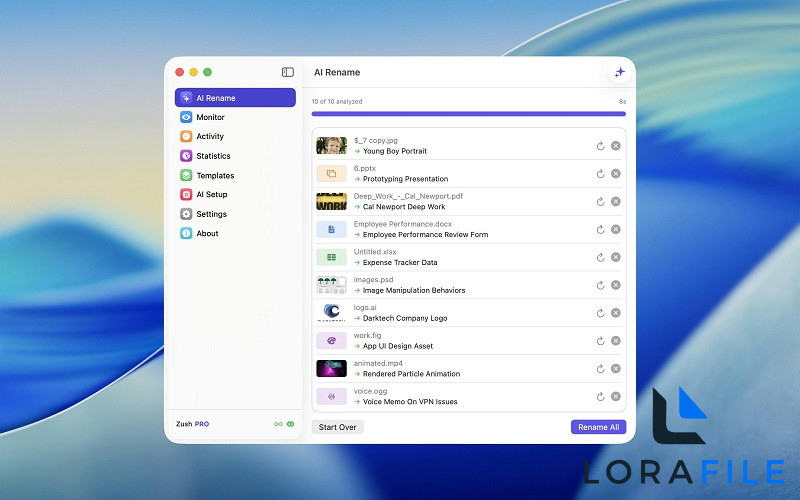Select the Employee Performance.docx document icon
800x500 pixels.
coord(332,229)
